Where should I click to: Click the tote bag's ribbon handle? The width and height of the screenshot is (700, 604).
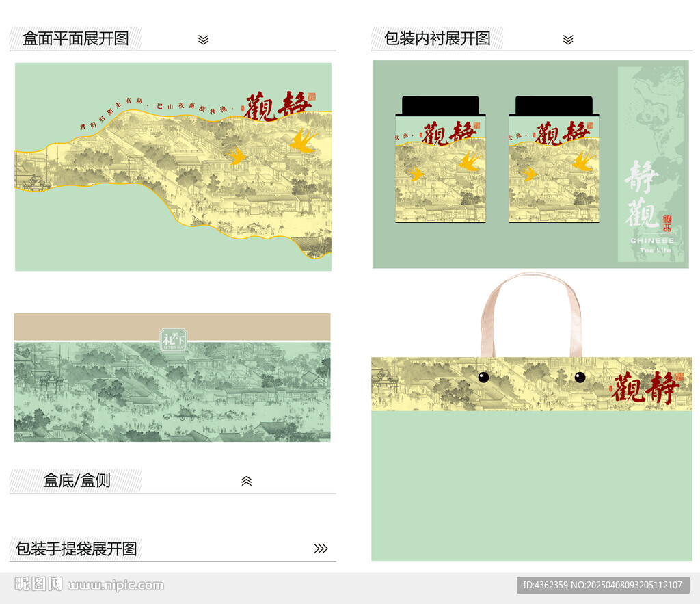(x=531, y=315)
